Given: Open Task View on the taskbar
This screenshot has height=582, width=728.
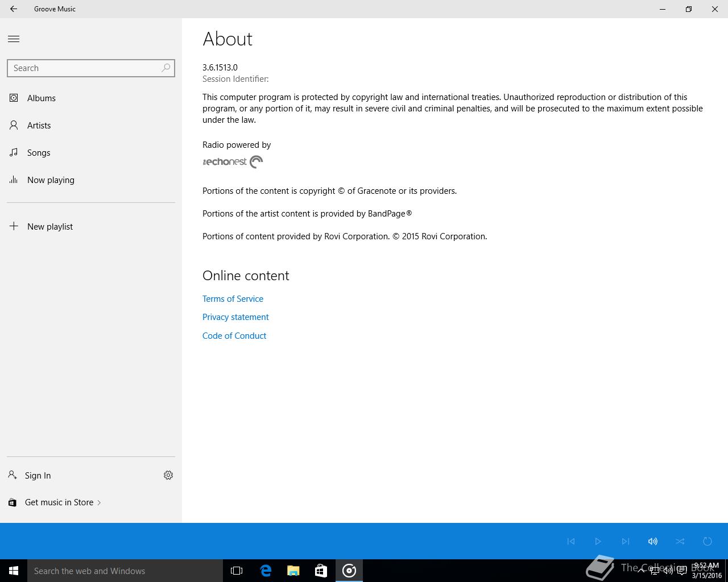Looking at the screenshot, I should tap(237, 571).
